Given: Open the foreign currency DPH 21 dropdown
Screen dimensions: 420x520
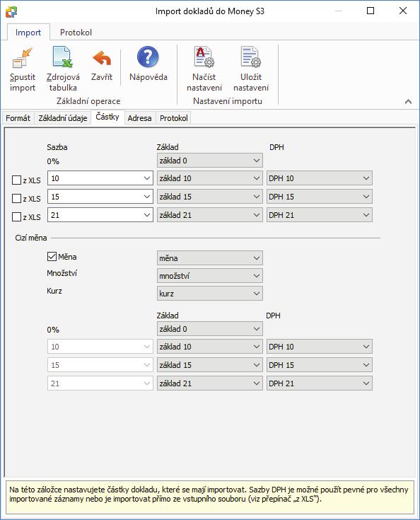Looking at the screenshot, I should 320,383.
